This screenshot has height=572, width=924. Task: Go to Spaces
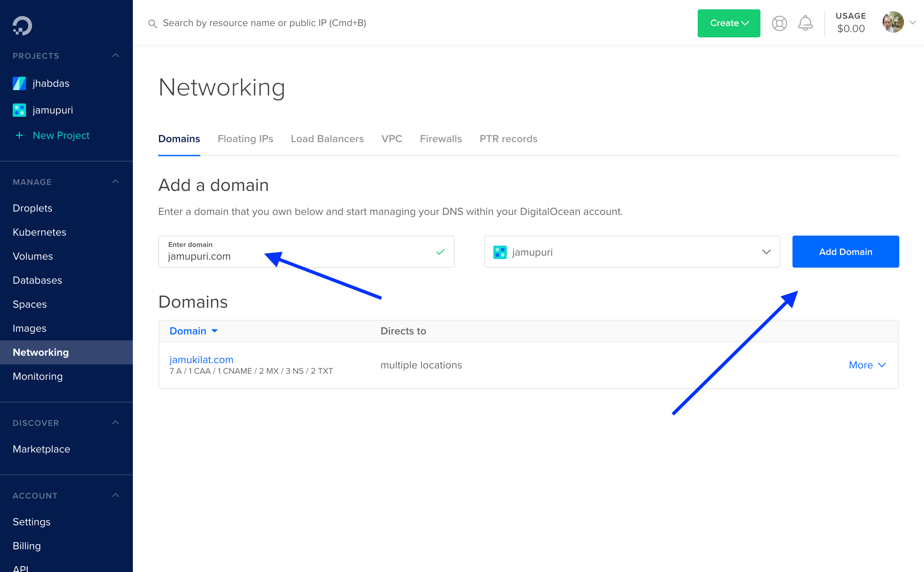[30, 304]
